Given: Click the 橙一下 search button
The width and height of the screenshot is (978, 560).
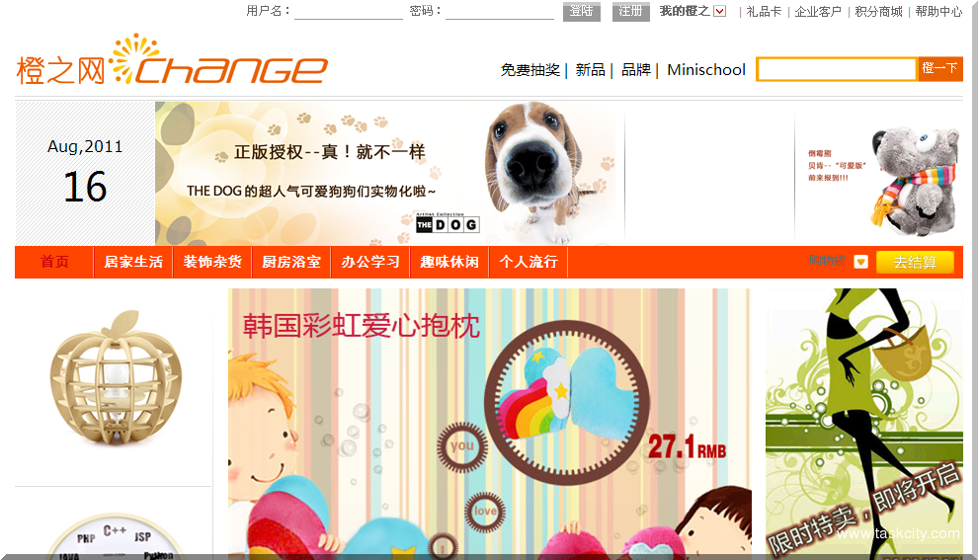Looking at the screenshot, I should point(939,68).
